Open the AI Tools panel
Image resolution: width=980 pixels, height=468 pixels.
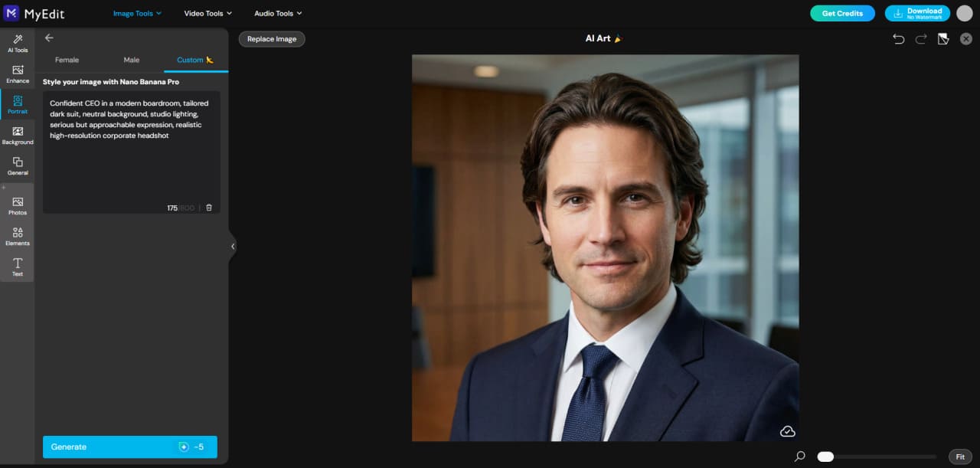point(17,44)
